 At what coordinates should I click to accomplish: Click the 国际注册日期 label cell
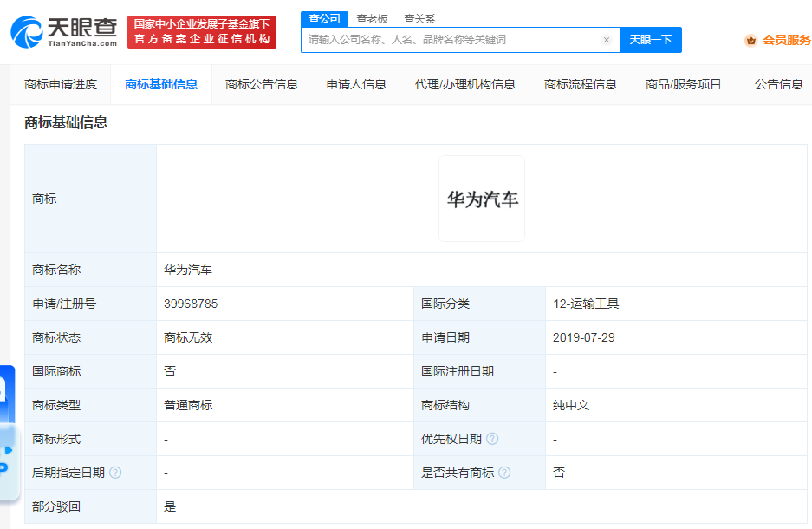click(x=479, y=371)
